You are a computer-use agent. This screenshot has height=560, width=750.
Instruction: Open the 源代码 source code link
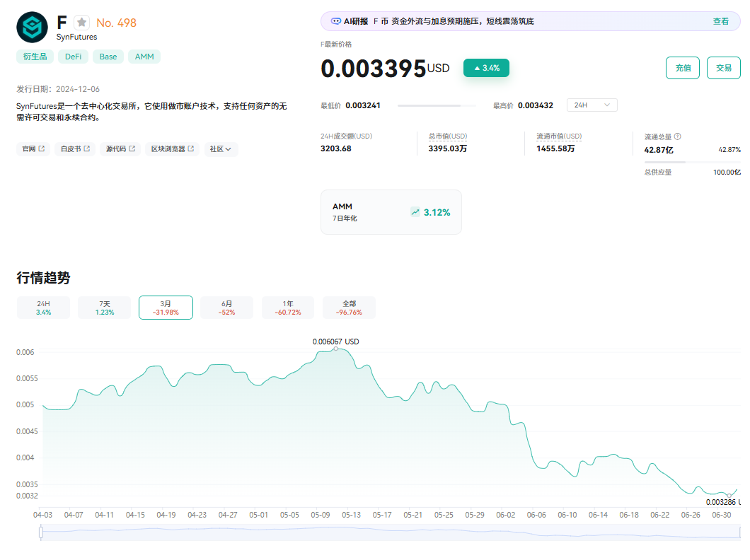pyautogui.click(x=120, y=148)
